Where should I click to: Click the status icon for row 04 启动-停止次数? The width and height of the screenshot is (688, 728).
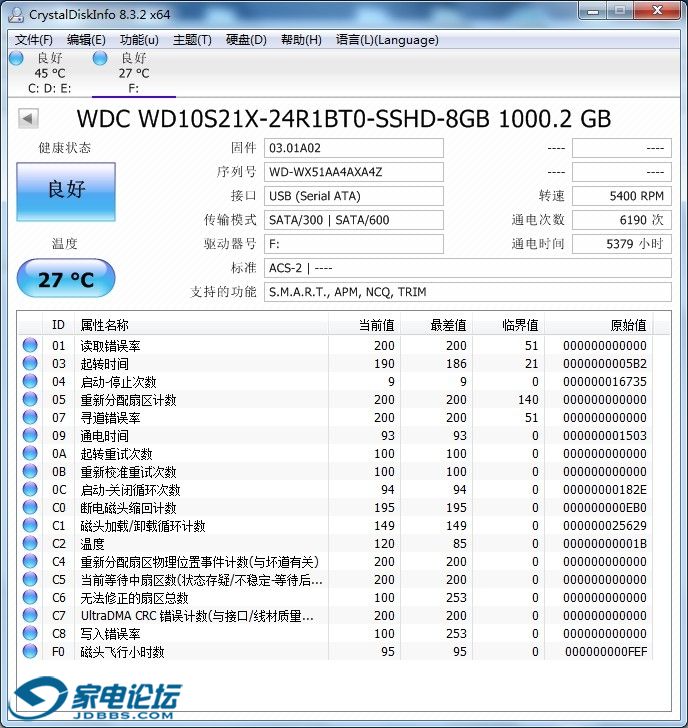click(30, 381)
